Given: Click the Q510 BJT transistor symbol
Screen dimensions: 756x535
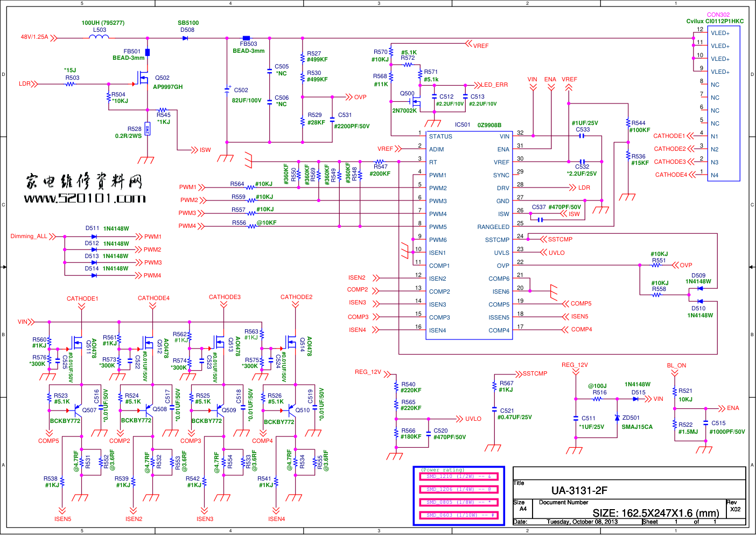Looking at the screenshot, I should click(291, 411).
